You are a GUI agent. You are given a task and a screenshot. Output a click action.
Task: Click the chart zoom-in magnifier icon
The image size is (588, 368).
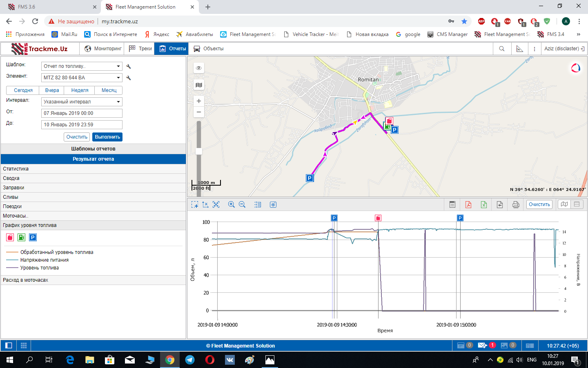click(231, 204)
